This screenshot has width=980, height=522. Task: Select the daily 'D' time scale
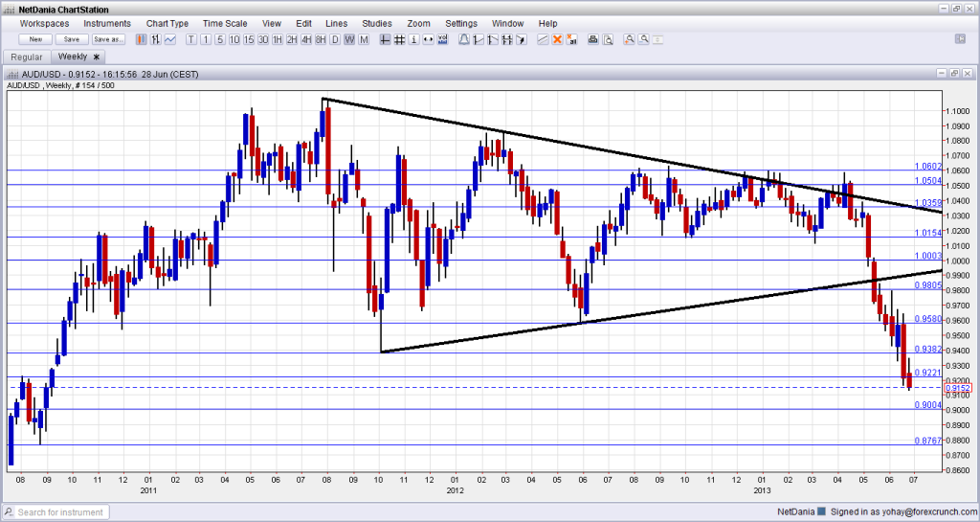click(335, 39)
